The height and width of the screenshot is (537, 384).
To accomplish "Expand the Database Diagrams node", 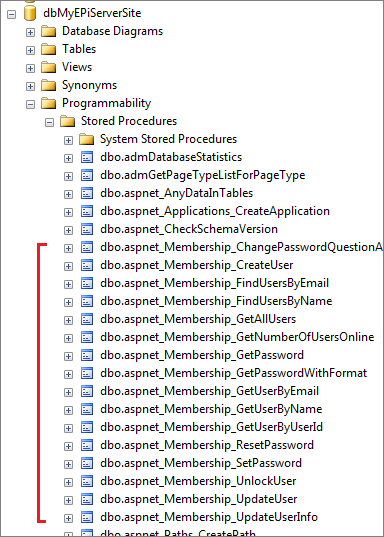I will 30,33.
